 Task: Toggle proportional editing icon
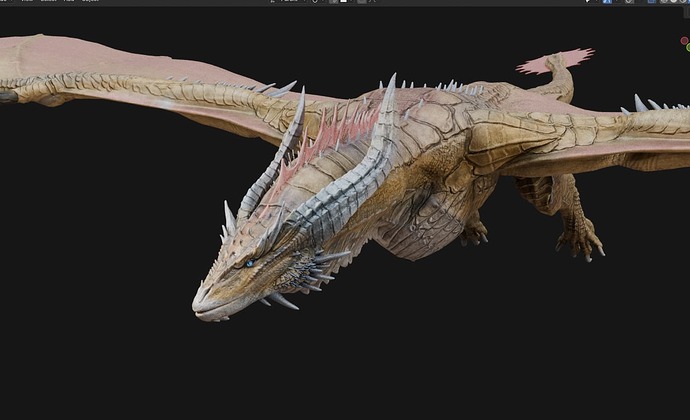[x=361, y=2]
